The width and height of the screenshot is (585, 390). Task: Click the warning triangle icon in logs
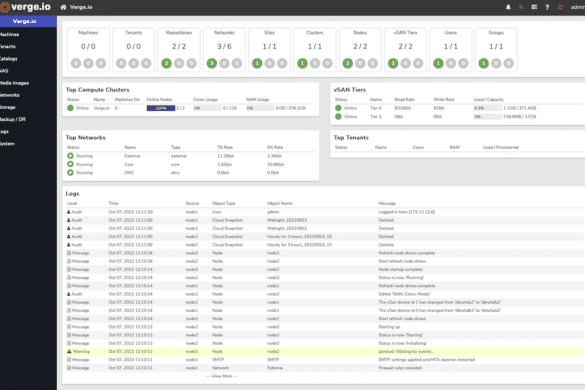coord(69,352)
